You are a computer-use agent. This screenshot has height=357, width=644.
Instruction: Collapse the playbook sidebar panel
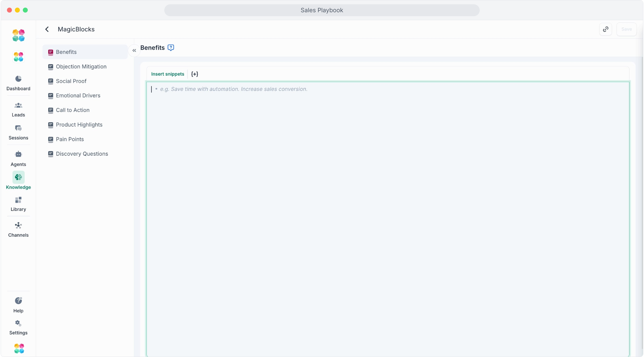coord(134,51)
